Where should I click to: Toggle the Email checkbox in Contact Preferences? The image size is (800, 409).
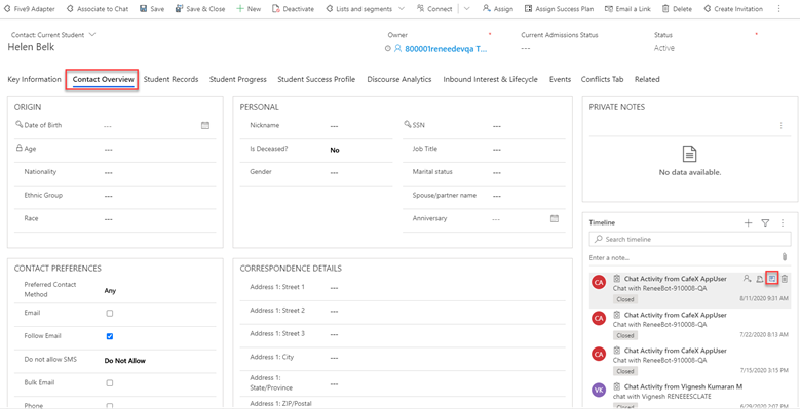(x=110, y=314)
